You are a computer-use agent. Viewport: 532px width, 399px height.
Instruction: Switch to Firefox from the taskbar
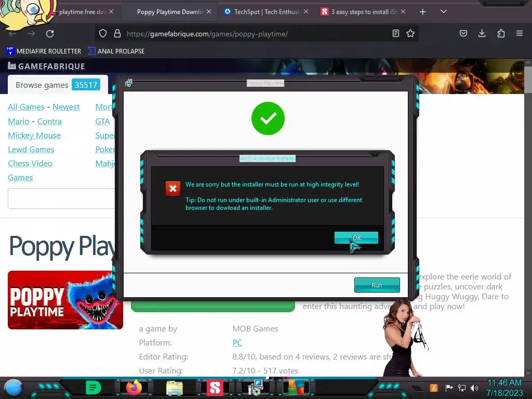pyautogui.click(x=134, y=388)
